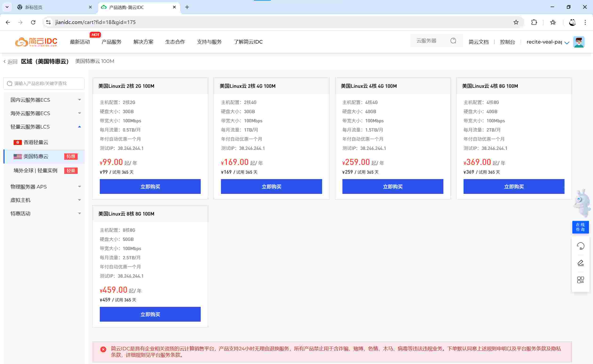Click the 轻量 red badge
This screenshot has height=364, width=593.
(x=71, y=171)
